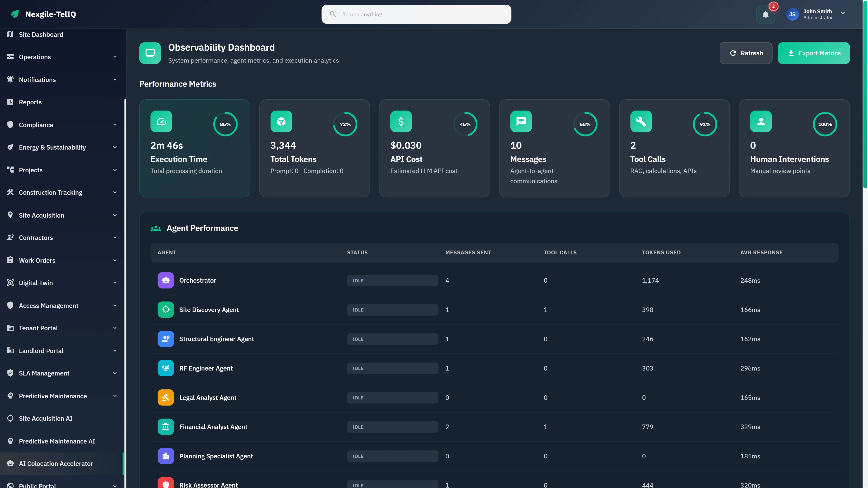The width and height of the screenshot is (868, 488).
Task: Toggle the Site Discovery Agent IDLE status
Action: pos(392,310)
